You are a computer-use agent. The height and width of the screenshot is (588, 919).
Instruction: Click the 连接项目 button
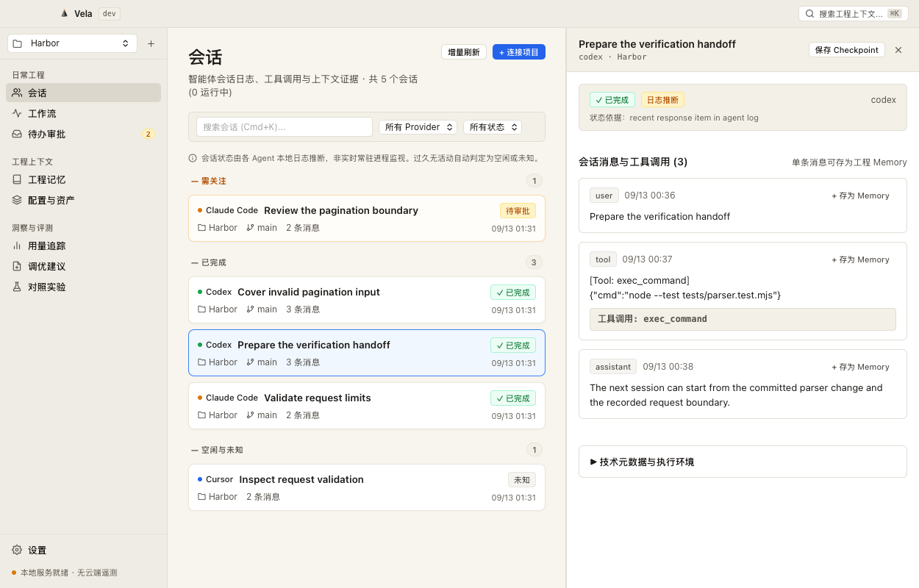pos(519,52)
